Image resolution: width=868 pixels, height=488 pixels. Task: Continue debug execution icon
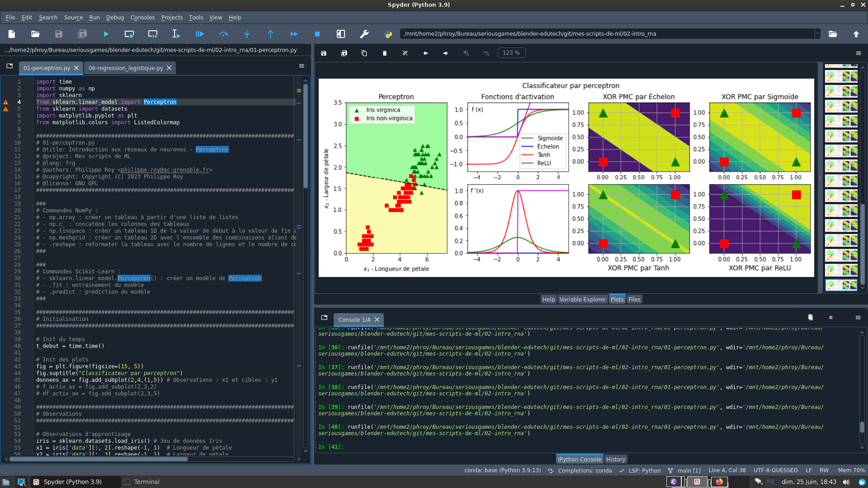tap(294, 34)
